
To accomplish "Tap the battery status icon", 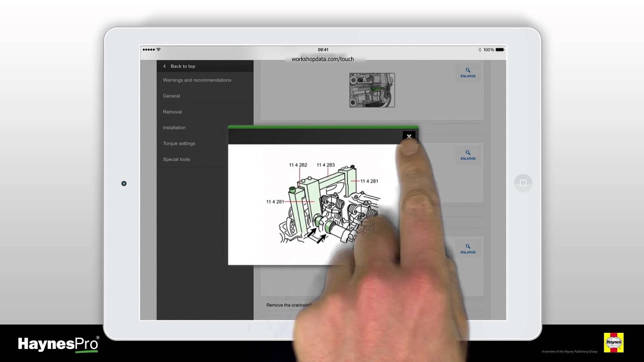I will click(x=500, y=50).
